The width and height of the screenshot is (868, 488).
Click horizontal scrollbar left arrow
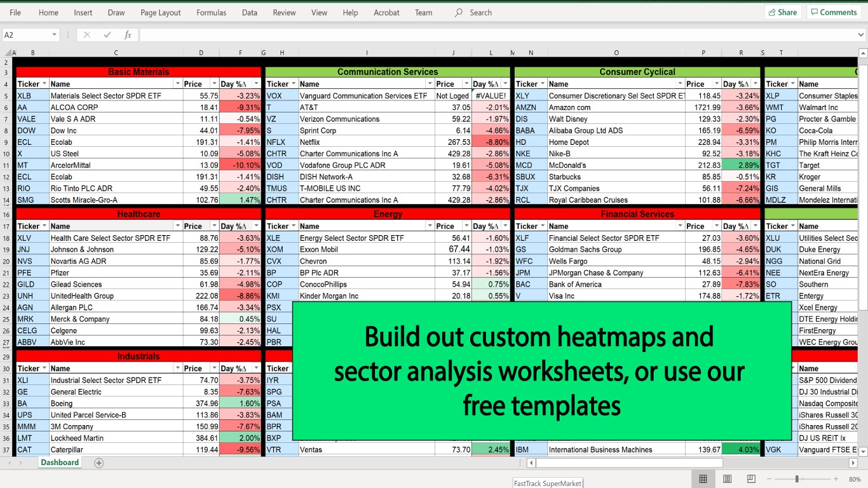[x=531, y=463]
